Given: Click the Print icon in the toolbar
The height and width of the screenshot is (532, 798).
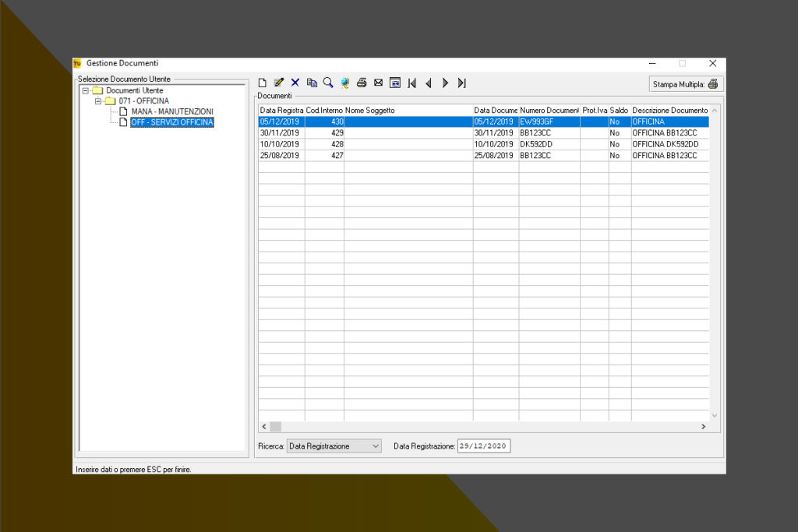Looking at the screenshot, I should click(x=362, y=83).
